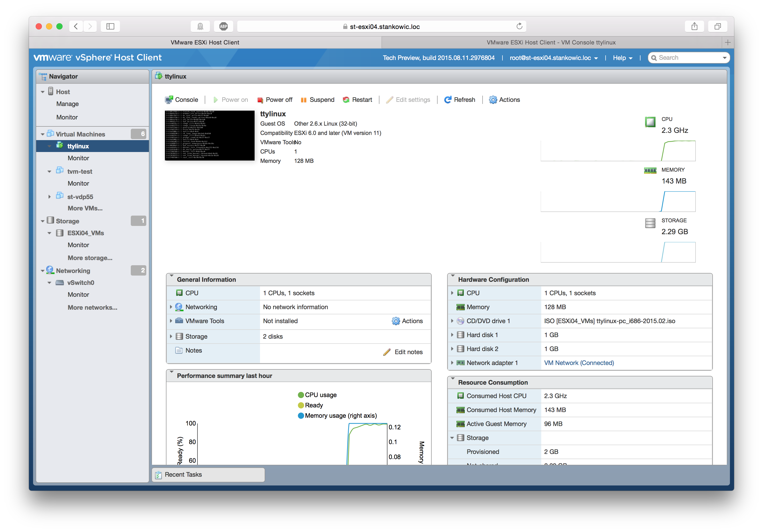
Task: Expand the Hard disk 1 configuration row
Action: click(x=454, y=335)
